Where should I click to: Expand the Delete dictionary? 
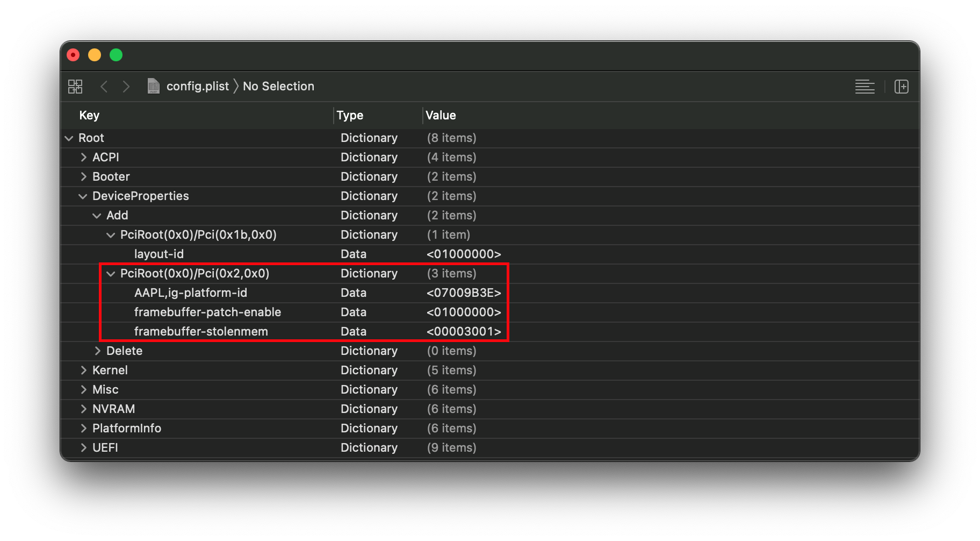pos(97,351)
